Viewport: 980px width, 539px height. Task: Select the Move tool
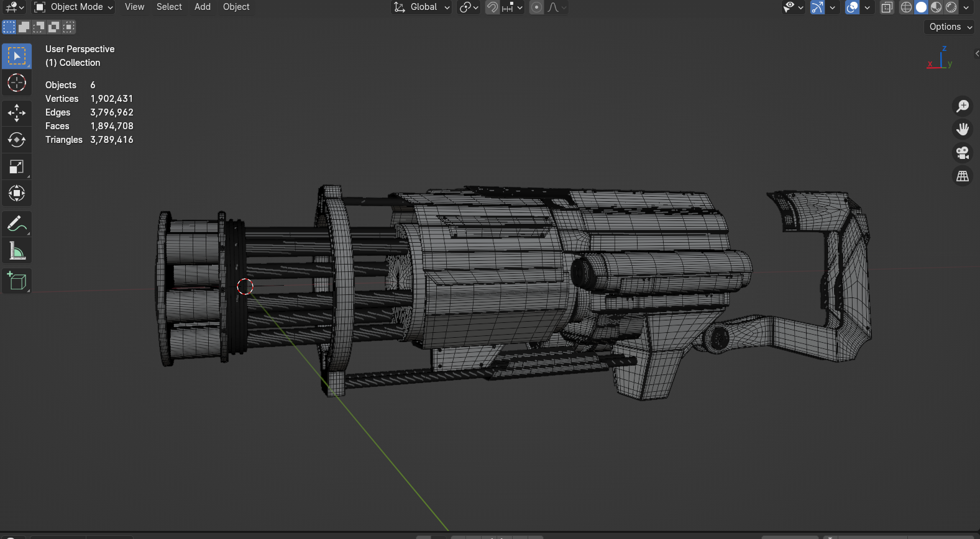(x=17, y=112)
